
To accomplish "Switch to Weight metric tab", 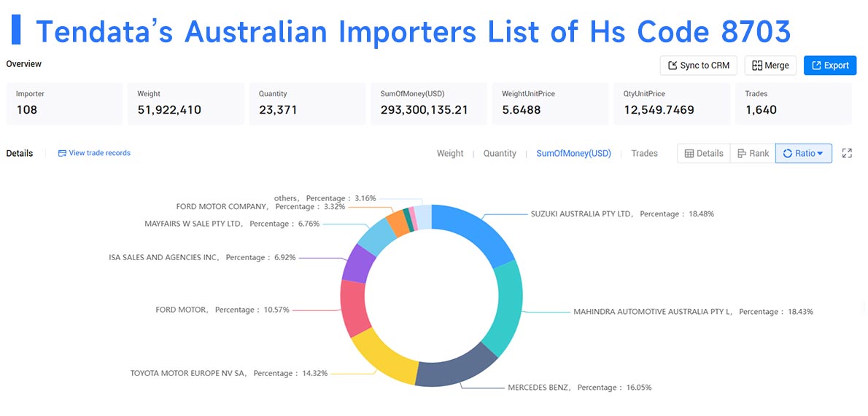I will [x=450, y=153].
